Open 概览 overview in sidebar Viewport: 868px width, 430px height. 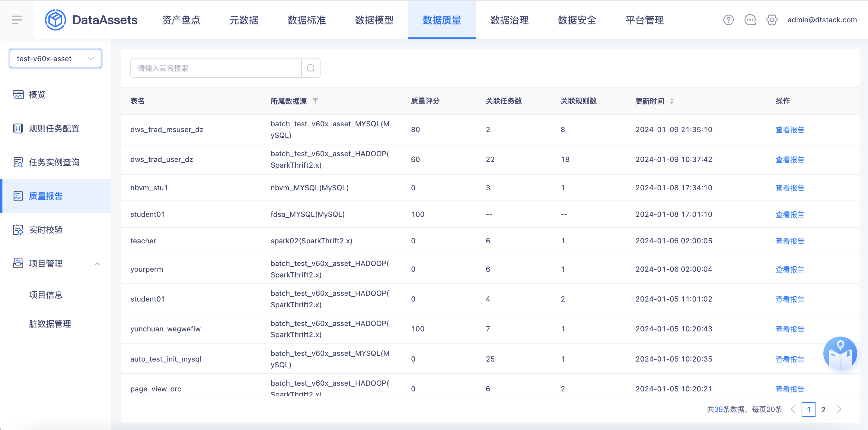pos(37,95)
